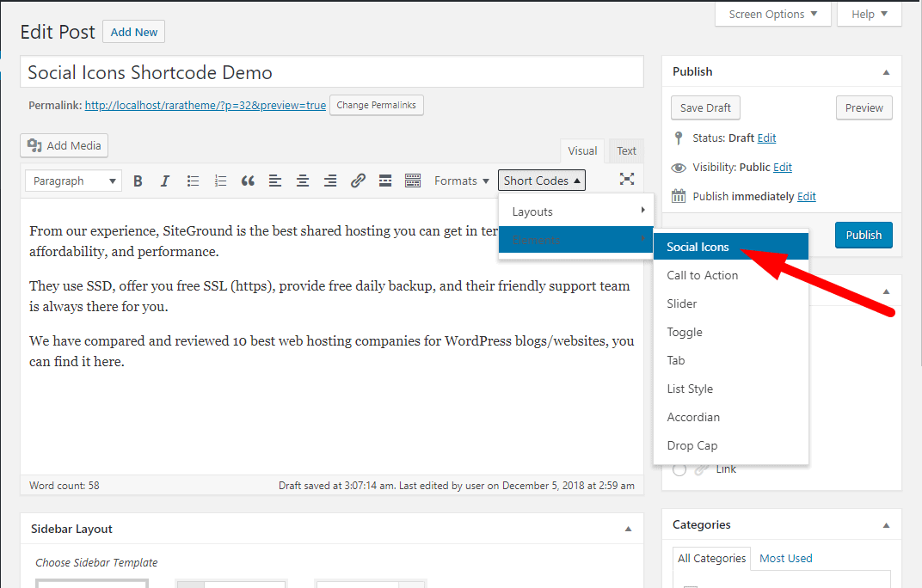Select Tab shortcode
The height and width of the screenshot is (588, 922).
[x=731, y=360]
